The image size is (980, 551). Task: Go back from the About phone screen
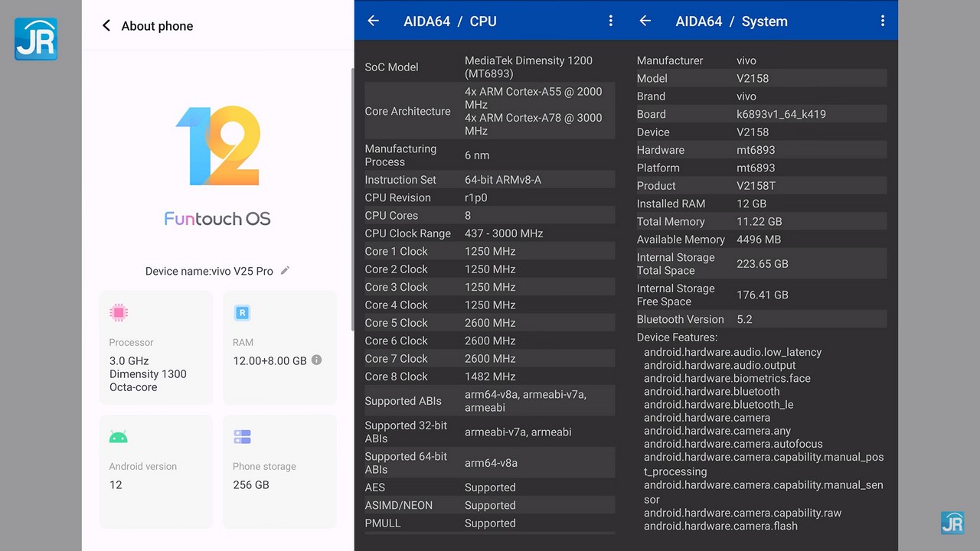click(106, 26)
